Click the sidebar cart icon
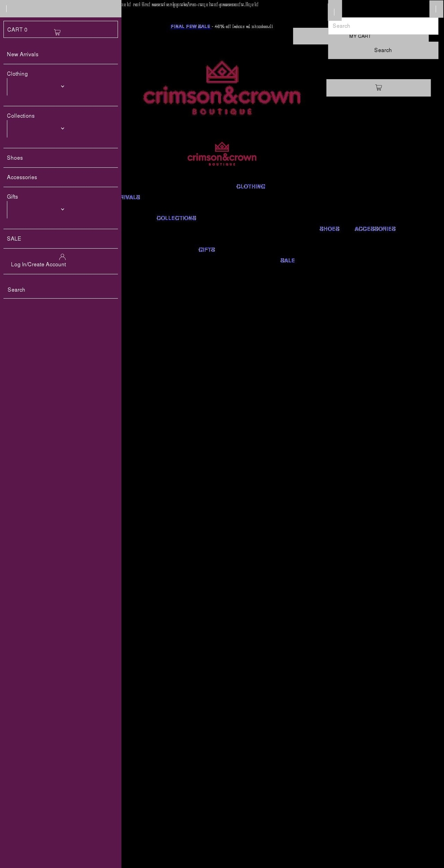 click(x=57, y=32)
